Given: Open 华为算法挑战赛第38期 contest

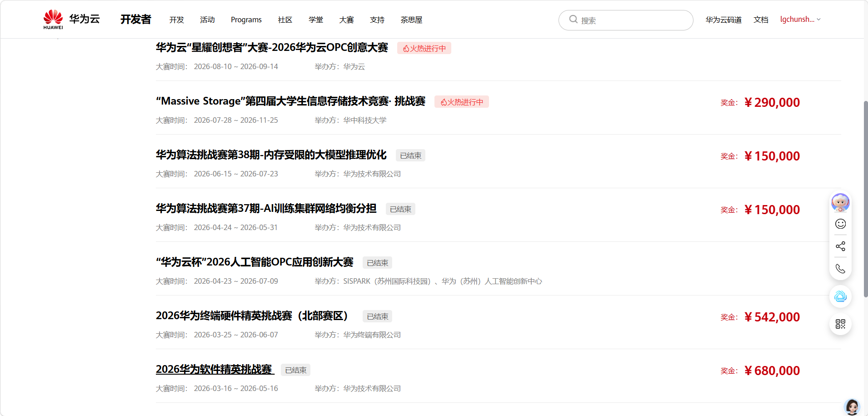Looking at the screenshot, I should [x=271, y=155].
